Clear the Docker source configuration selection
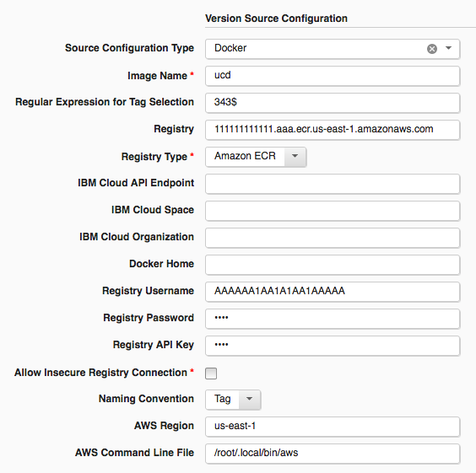The image size is (476, 473). point(431,49)
